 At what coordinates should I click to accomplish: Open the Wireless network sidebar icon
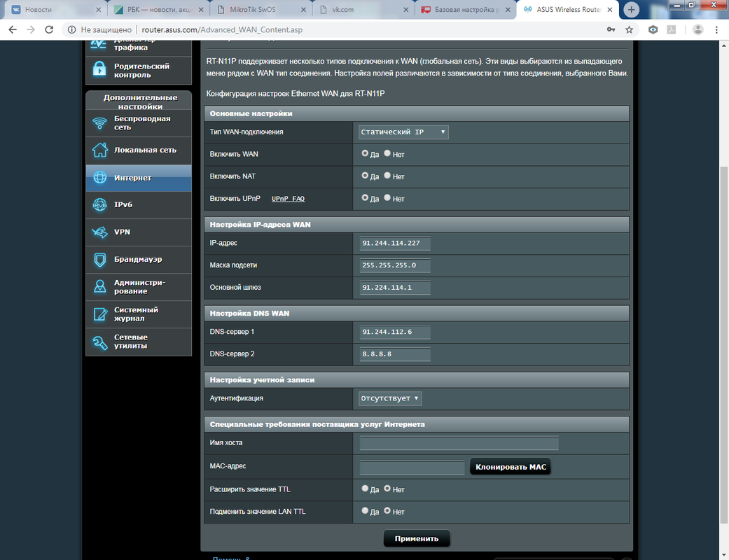pyautogui.click(x=99, y=123)
